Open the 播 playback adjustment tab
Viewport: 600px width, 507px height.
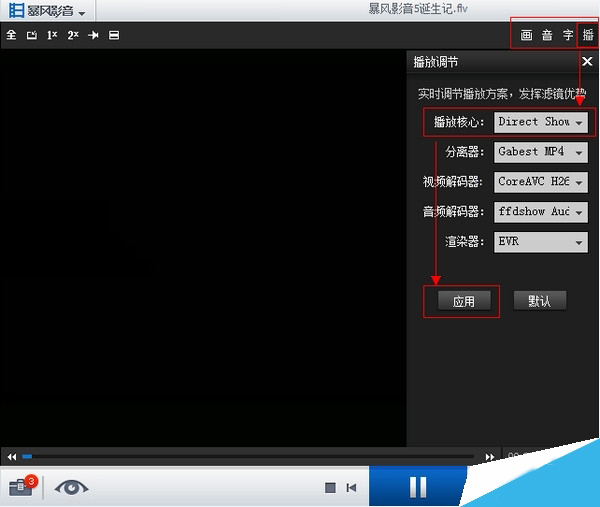(x=588, y=35)
